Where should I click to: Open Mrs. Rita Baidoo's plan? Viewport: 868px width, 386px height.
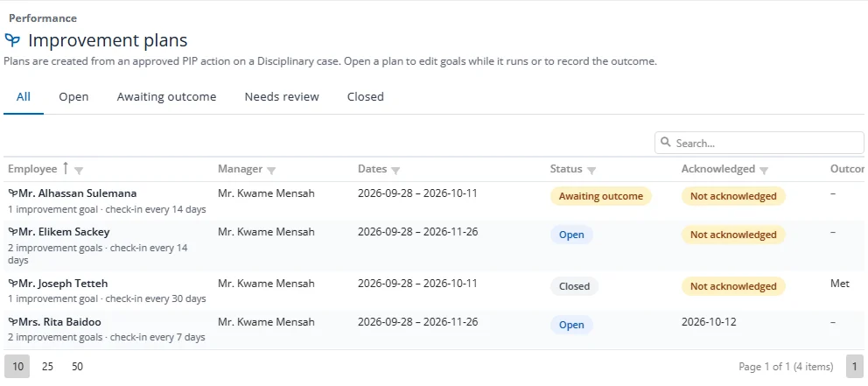59,322
